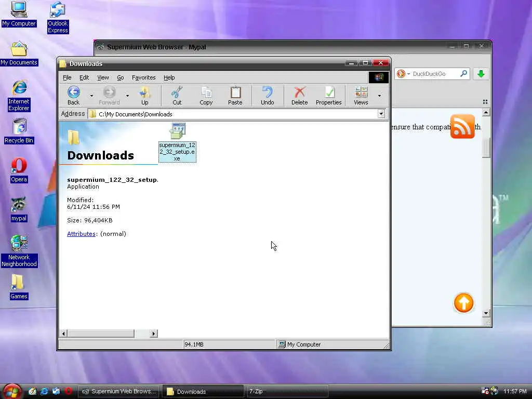Click the Opera quick launch icon
This screenshot has width=532, height=399.
68,391
